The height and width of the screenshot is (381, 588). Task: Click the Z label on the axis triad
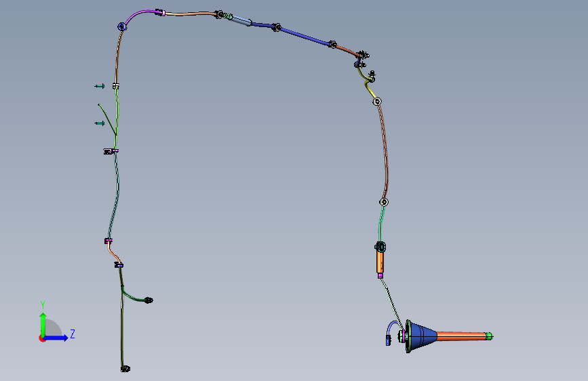coord(73,334)
